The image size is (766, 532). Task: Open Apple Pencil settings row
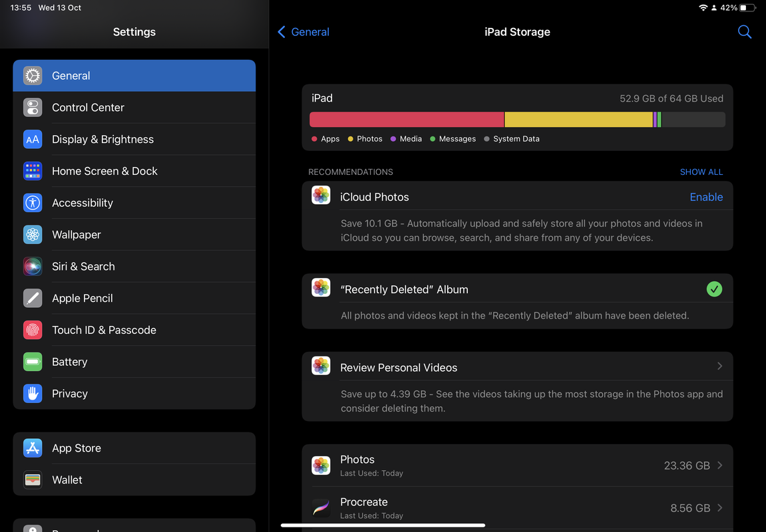pos(134,298)
